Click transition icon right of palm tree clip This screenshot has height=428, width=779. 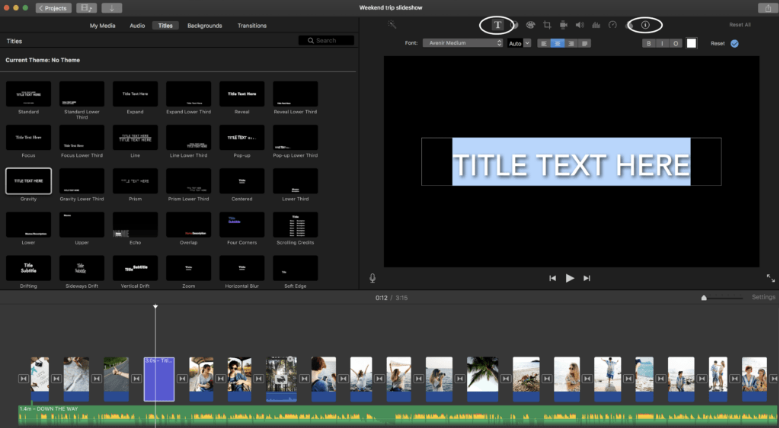pos(506,379)
